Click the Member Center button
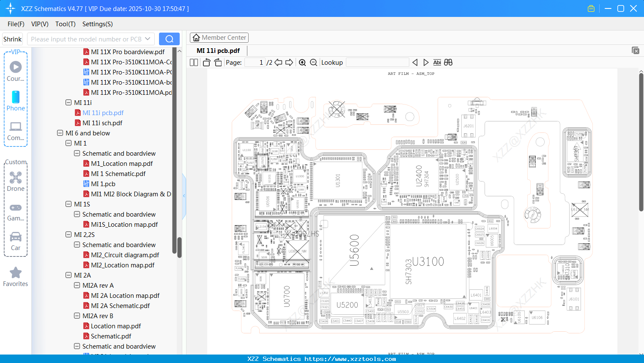Screen dimensions: 644x363 click(219, 37)
